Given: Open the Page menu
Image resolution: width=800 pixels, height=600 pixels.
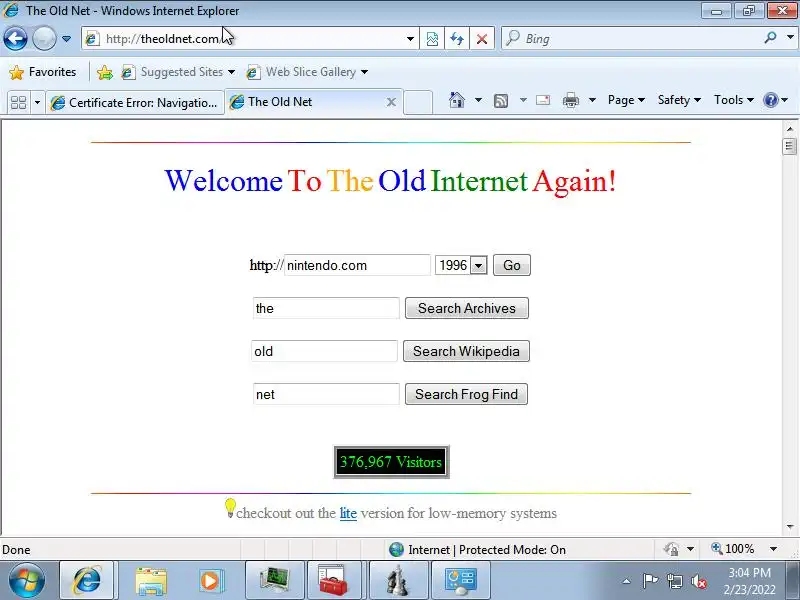Looking at the screenshot, I should [x=626, y=100].
